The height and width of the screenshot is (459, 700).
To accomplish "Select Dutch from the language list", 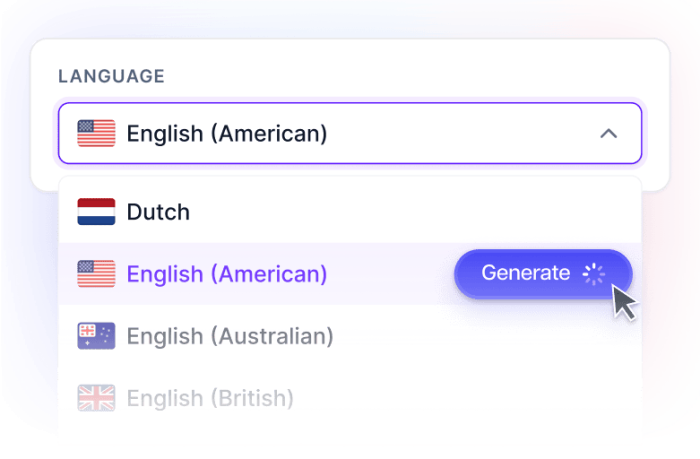I will pyautogui.click(x=158, y=212).
